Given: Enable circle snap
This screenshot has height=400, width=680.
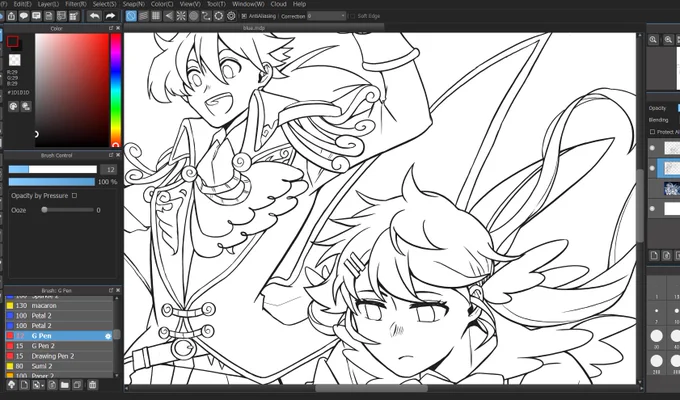Looking at the screenshot, I should tap(194, 16).
